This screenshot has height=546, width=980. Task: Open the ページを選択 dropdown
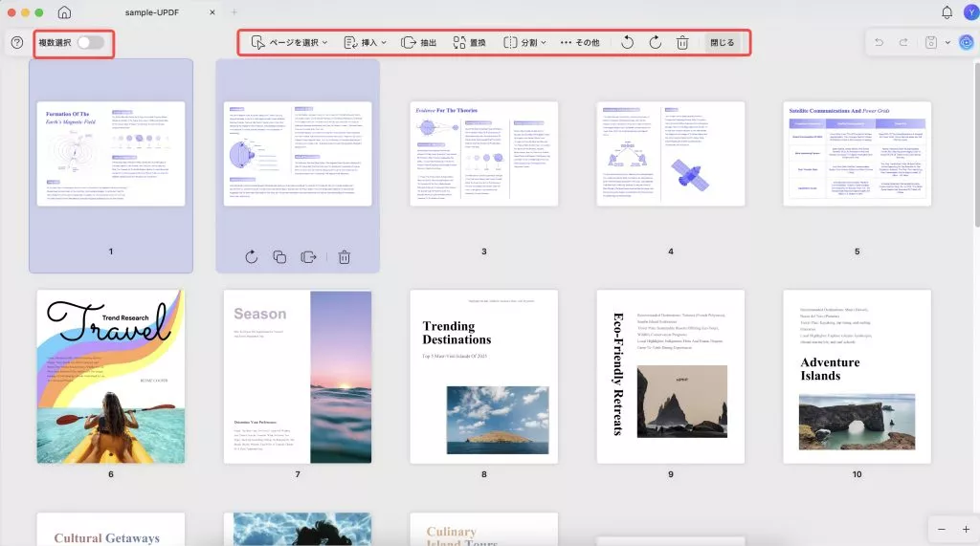click(289, 42)
